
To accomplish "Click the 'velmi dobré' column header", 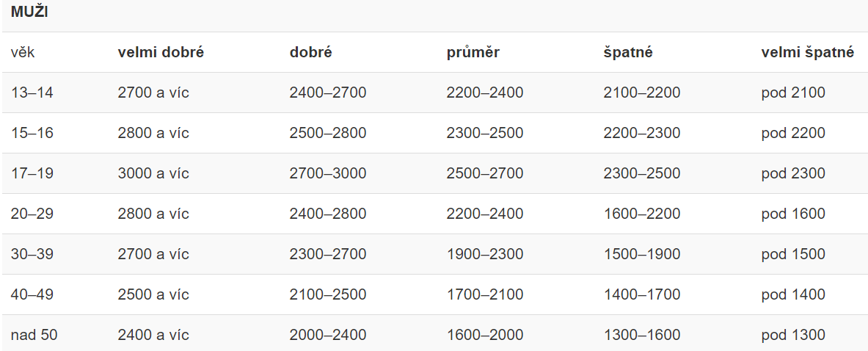I will [x=161, y=53].
